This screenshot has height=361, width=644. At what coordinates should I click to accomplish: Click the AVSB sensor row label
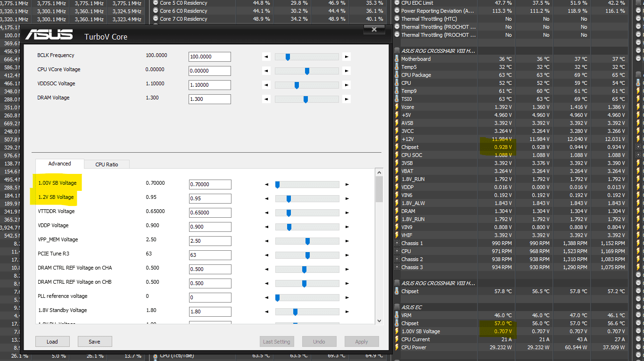tap(407, 123)
